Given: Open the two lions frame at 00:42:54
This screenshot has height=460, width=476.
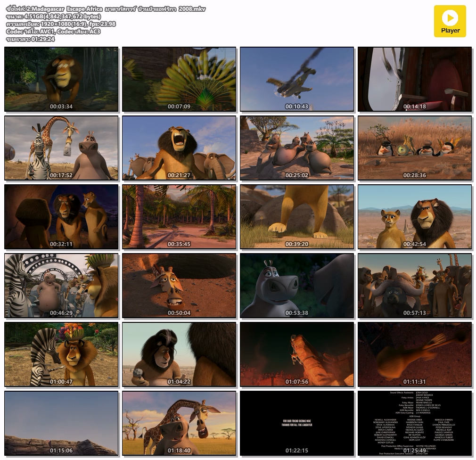Looking at the screenshot, I should click(x=415, y=217).
